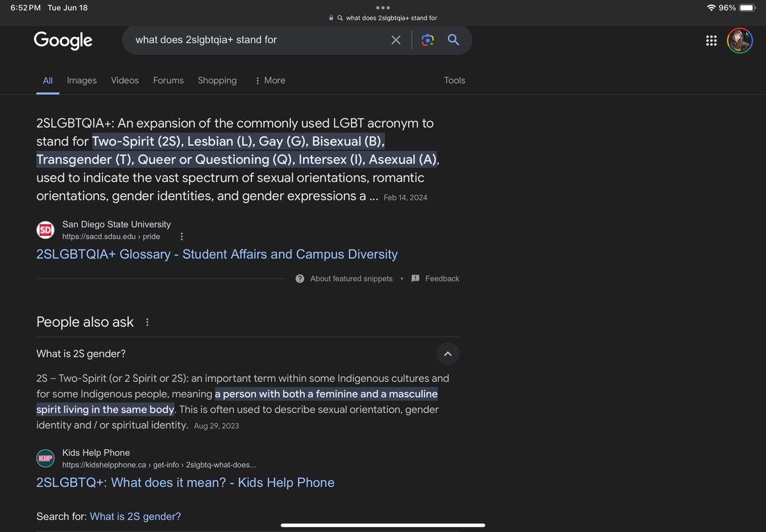Click the 'Kids Help Phone' source name
The image size is (766, 532).
click(x=96, y=453)
